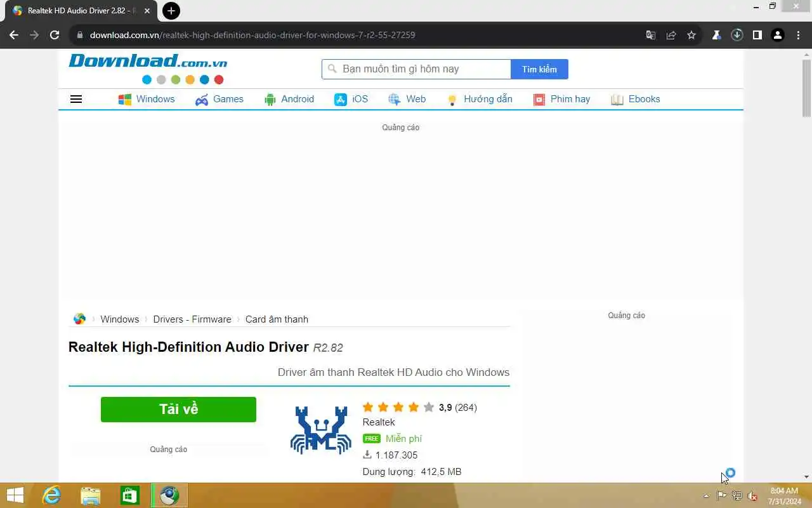Show hidden system tray icons

(706, 496)
